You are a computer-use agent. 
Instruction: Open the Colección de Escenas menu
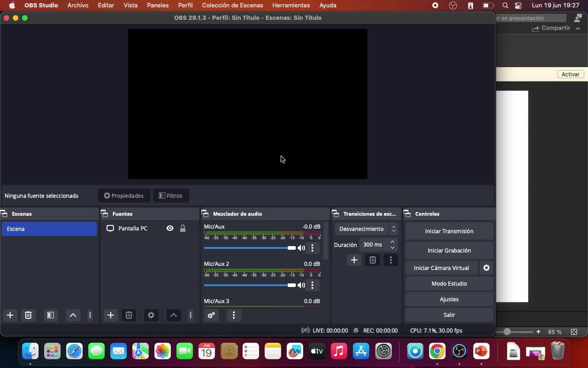[x=232, y=6]
